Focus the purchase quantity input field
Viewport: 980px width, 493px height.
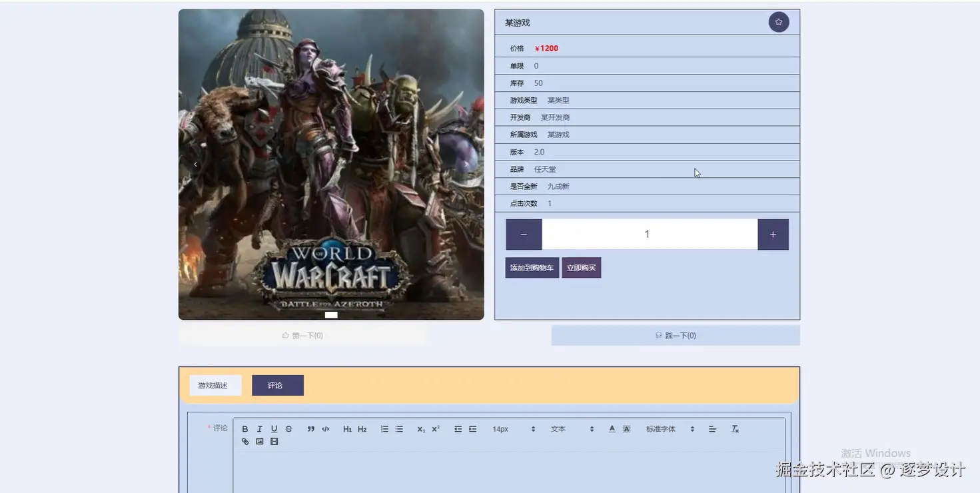(650, 235)
